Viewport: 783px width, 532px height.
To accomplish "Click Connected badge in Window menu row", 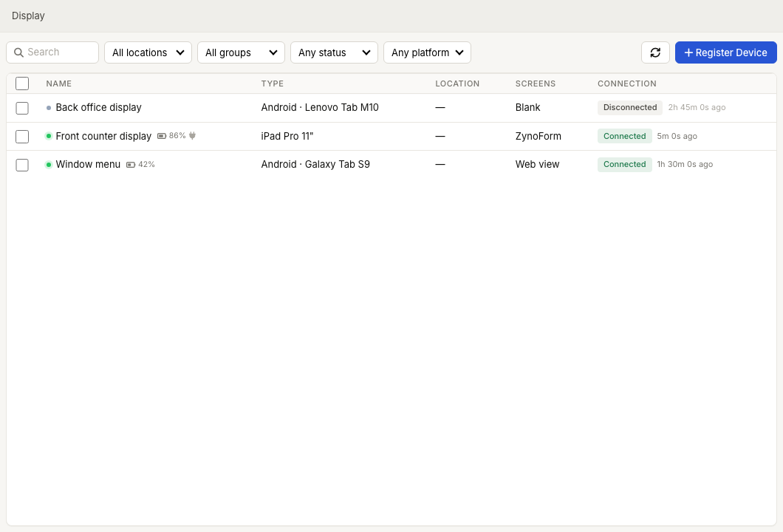I will 624,164.
